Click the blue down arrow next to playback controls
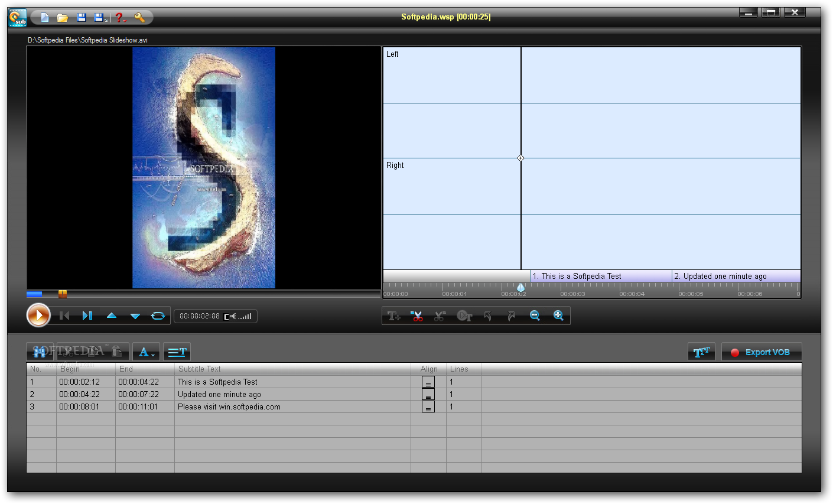Viewport: 833px width, 504px height. tap(135, 316)
